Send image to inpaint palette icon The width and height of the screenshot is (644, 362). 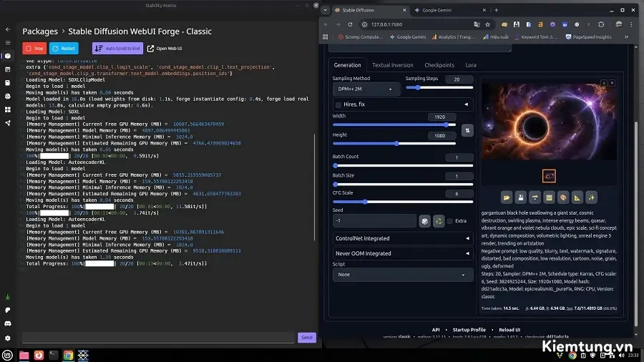point(563,198)
